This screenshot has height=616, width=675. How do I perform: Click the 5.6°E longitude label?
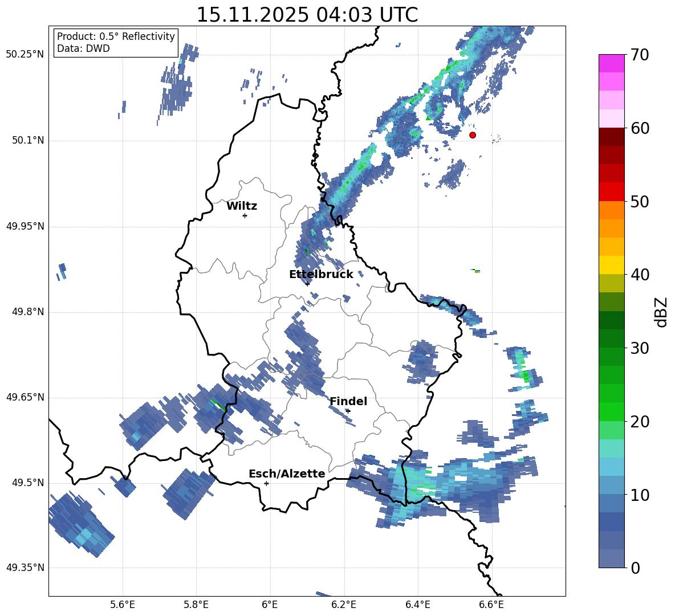point(123,605)
